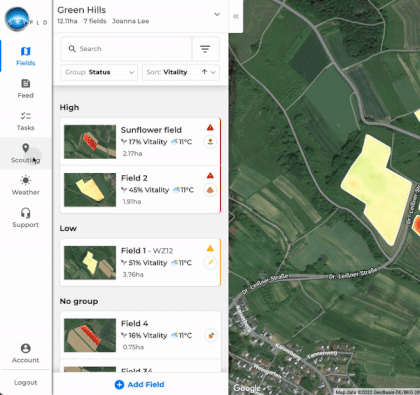Expand the Green Hills farm dropdown
Viewport: 420px width, 395px height.
click(x=217, y=14)
